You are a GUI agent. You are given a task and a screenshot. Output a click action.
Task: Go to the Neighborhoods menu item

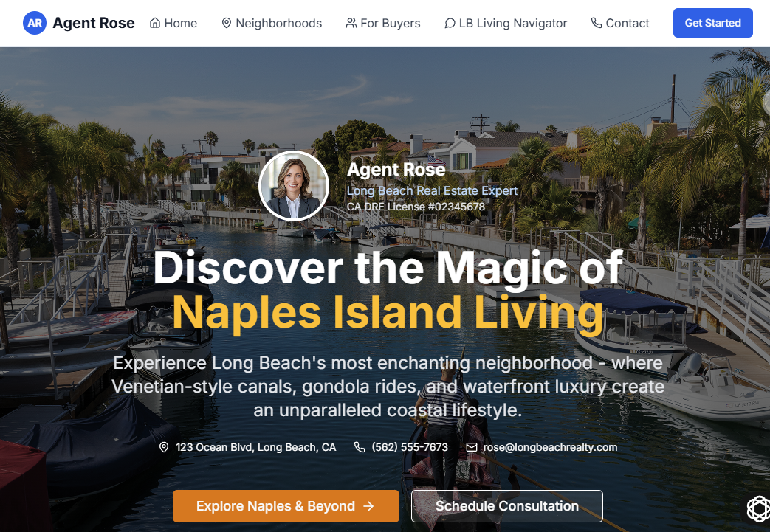pos(272,23)
